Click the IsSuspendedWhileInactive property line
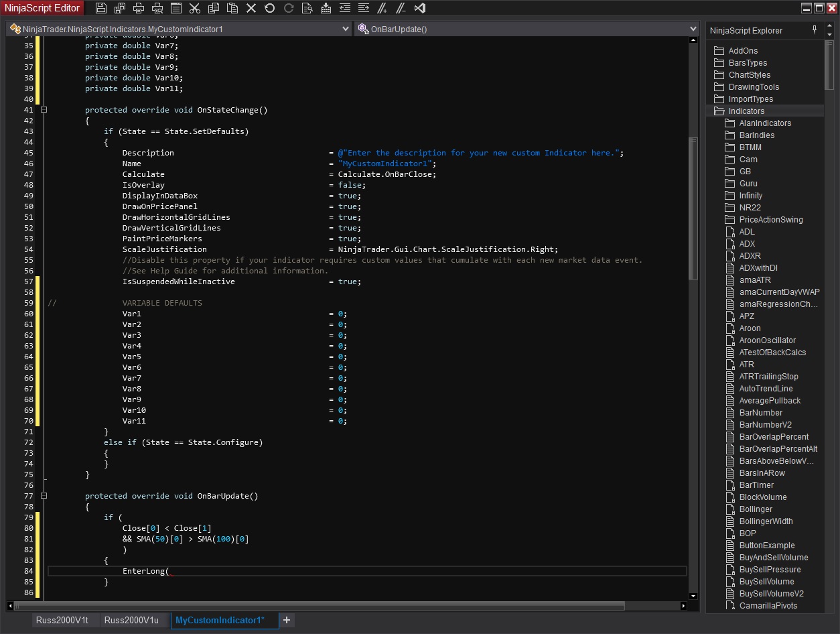This screenshot has width=840, height=634. (241, 281)
